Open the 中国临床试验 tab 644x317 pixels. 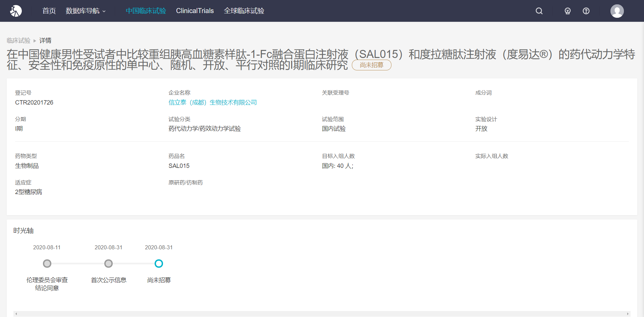146,11
